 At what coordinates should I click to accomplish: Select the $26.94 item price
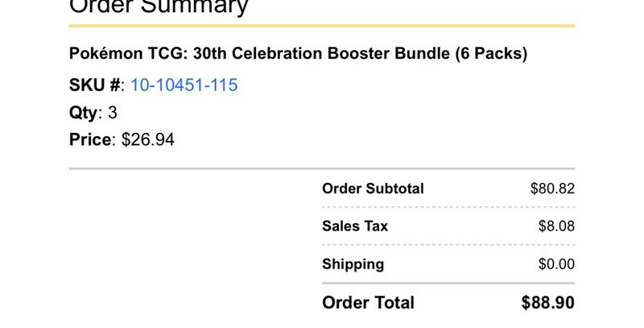coord(148,139)
